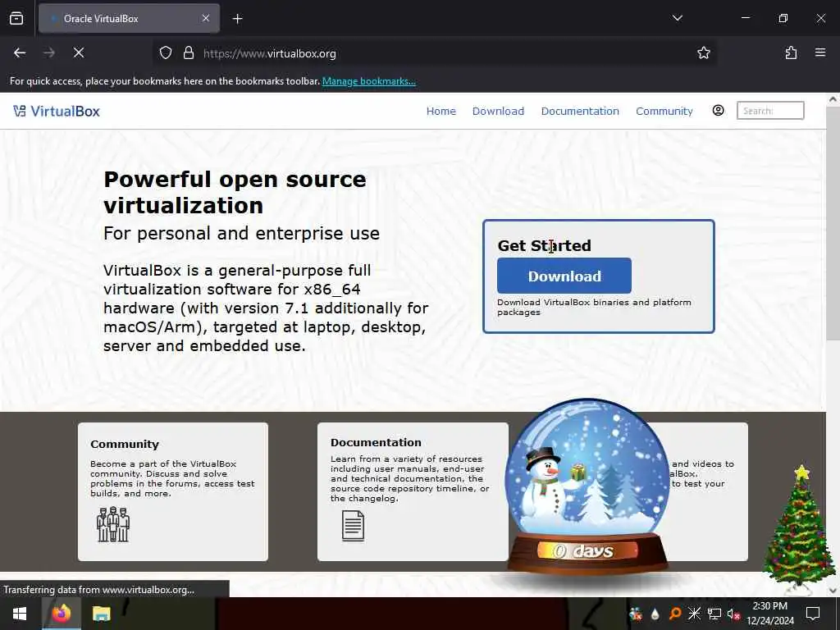
Task: Open the Download nav item
Action: point(498,111)
